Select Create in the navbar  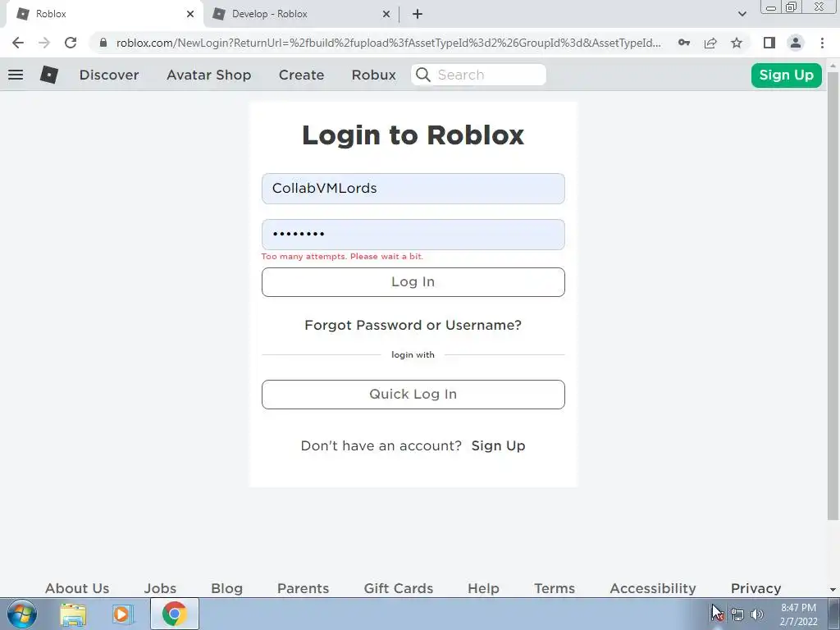click(x=302, y=75)
